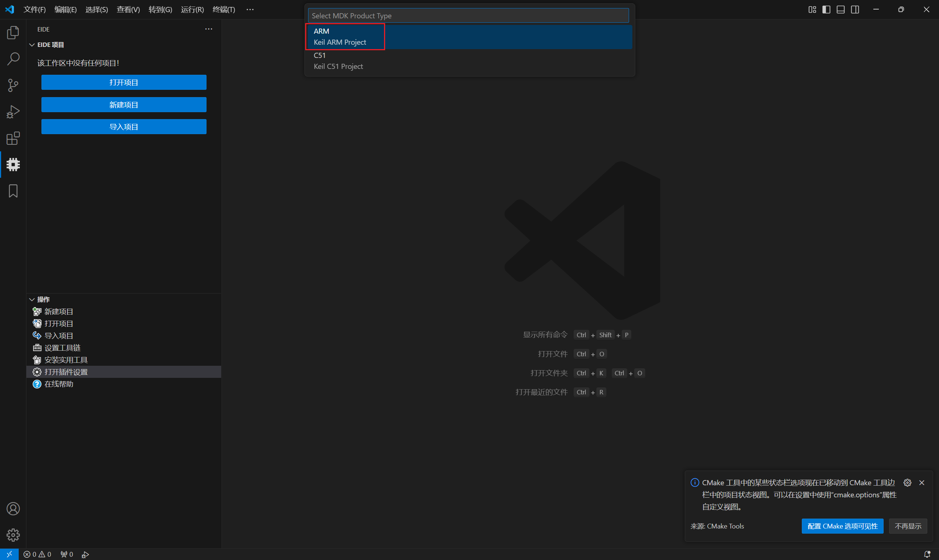Click the 新建项目 blue button
Image resolution: width=939 pixels, height=560 pixels.
pyautogui.click(x=124, y=104)
